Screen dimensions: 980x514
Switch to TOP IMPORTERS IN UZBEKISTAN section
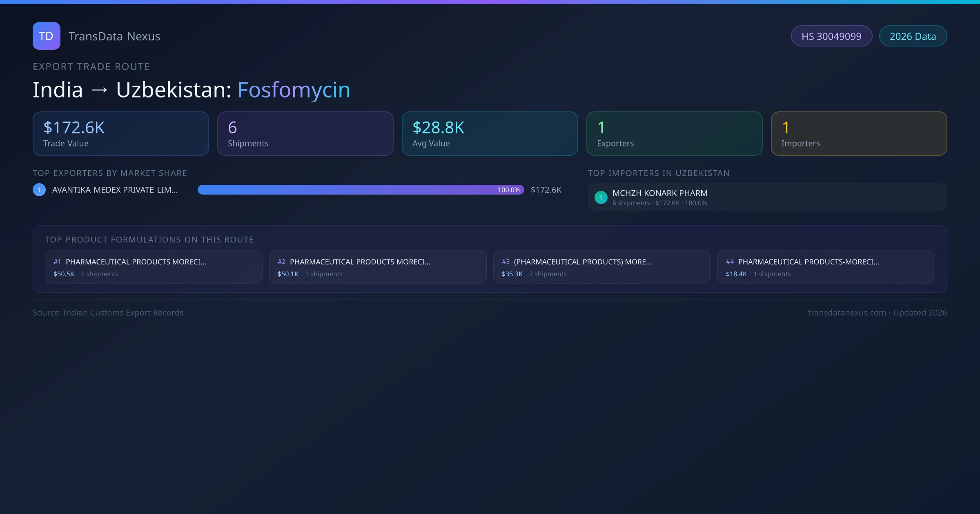(x=659, y=173)
